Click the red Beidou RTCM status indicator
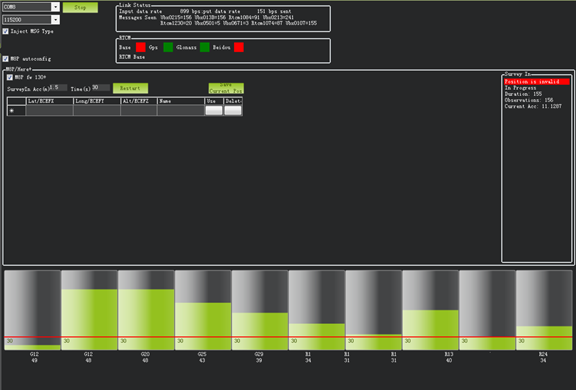This screenshot has height=391, width=577. tap(239, 47)
